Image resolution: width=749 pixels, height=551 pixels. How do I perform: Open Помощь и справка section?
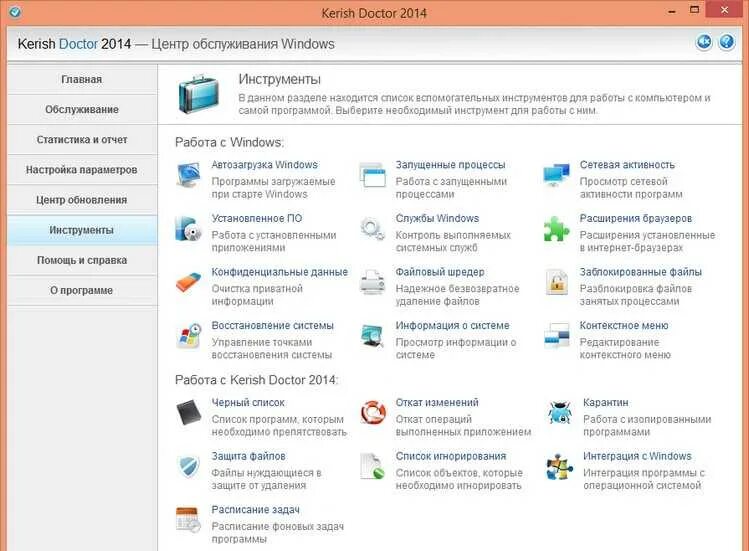click(x=82, y=260)
